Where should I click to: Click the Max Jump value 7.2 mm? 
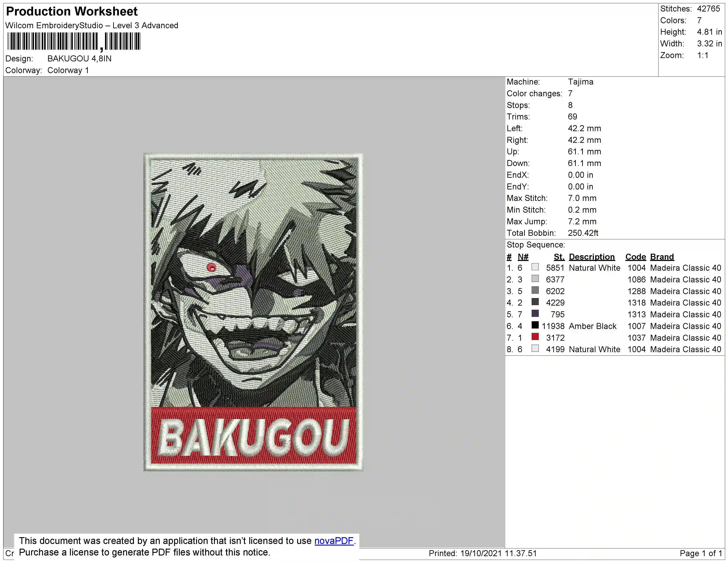[x=582, y=221]
